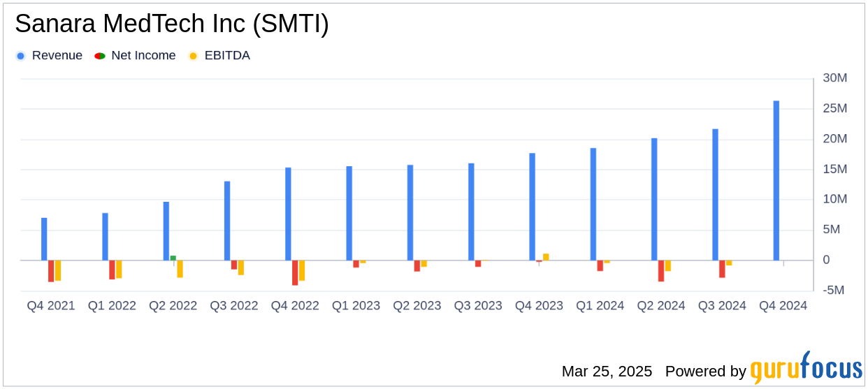Viewport: 868px width, 389px height.
Task: Click the Powered by text
Action: pyautogui.click(x=706, y=372)
